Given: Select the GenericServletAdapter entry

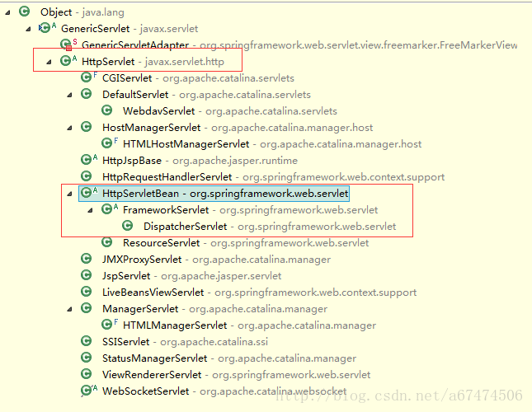Looking at the screenshot, I should [x=299, y=45].
